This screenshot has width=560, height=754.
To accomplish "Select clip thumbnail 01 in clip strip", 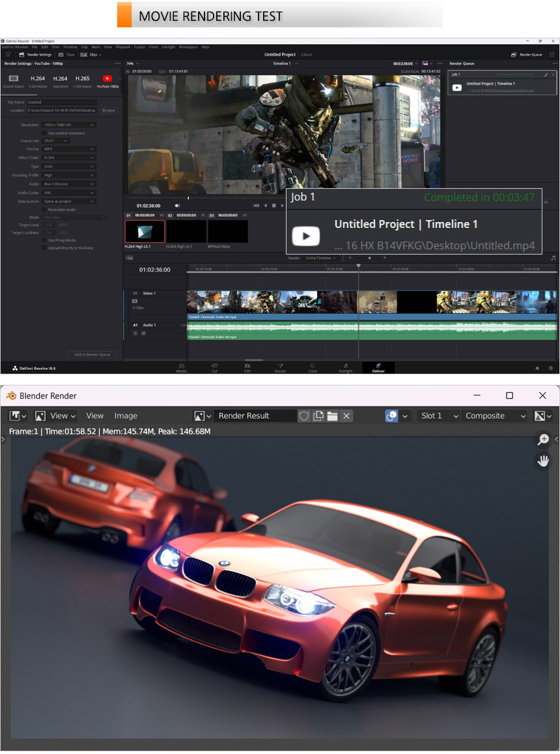I will click(x=145, y=232).
